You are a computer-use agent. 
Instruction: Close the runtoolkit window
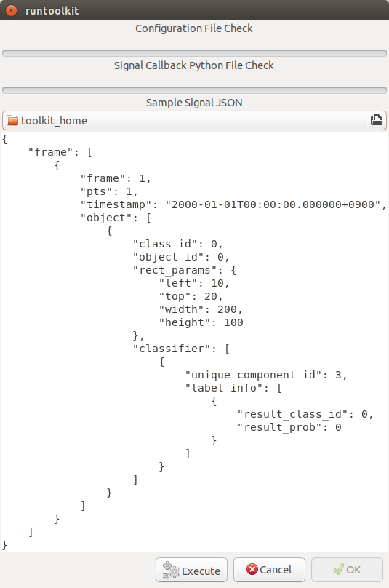11,10
